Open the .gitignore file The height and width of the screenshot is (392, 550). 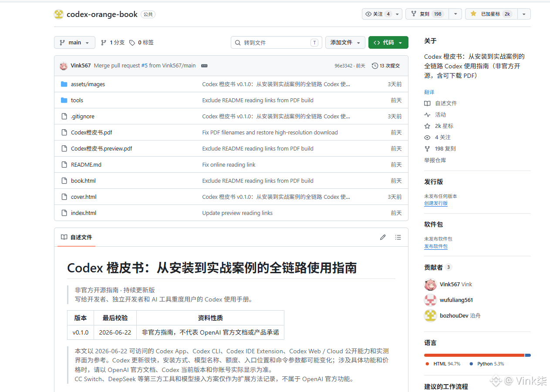[x=83, y=116]
